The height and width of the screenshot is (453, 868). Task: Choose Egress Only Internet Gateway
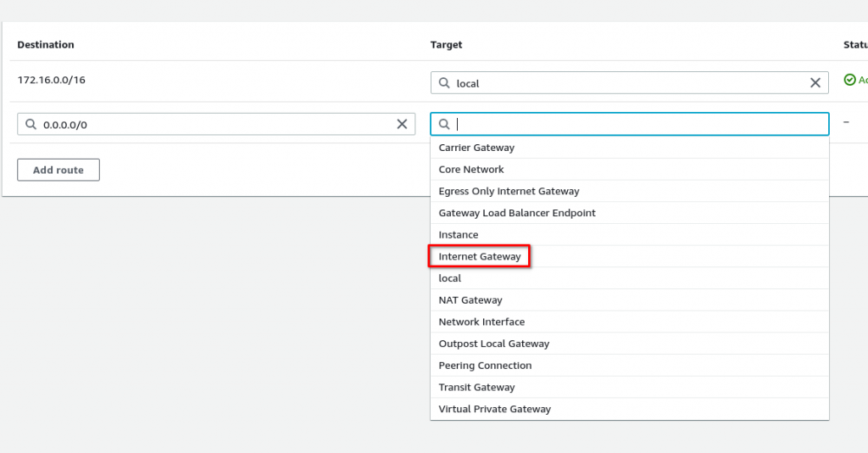pyautogui.click(x=509, y=191)
